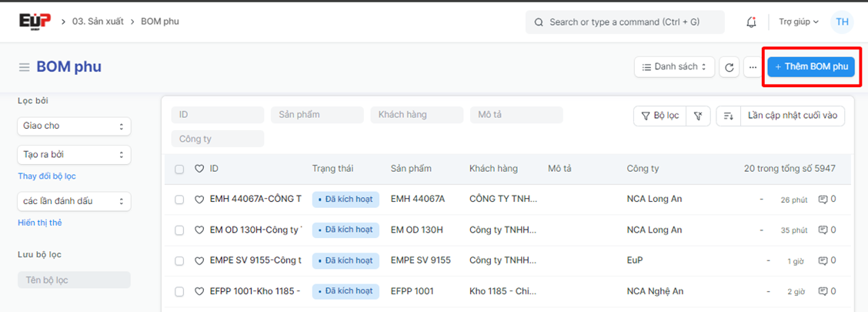The width and height of the screenshot is (868, 312).
Task: Clear filters using the filter-x icon
Action: tap(698, 116)
